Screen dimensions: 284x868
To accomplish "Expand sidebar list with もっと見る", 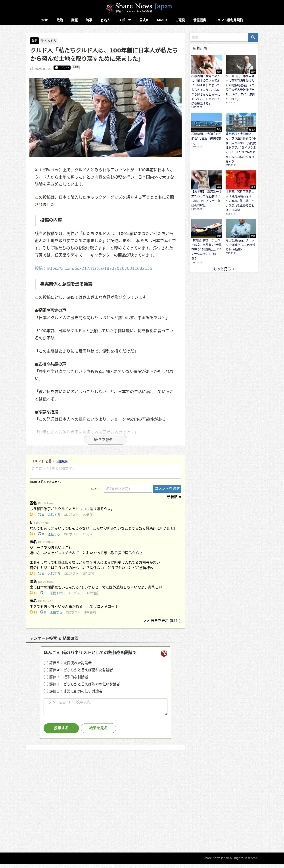I will point(224,269).
